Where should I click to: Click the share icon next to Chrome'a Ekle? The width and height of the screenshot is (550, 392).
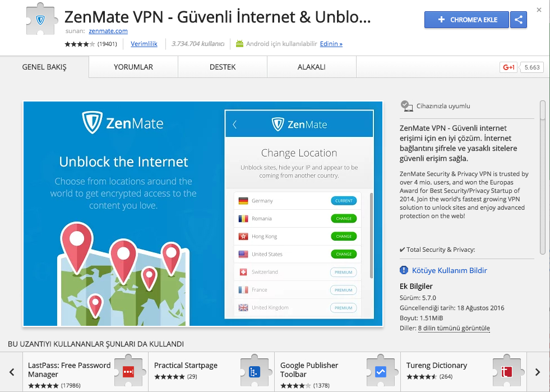519,20
